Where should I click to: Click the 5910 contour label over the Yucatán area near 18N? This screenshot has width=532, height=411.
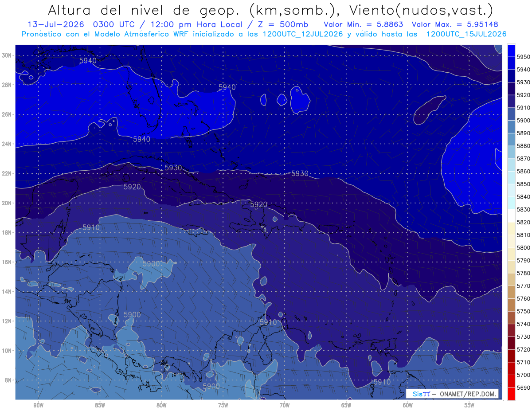91,227
